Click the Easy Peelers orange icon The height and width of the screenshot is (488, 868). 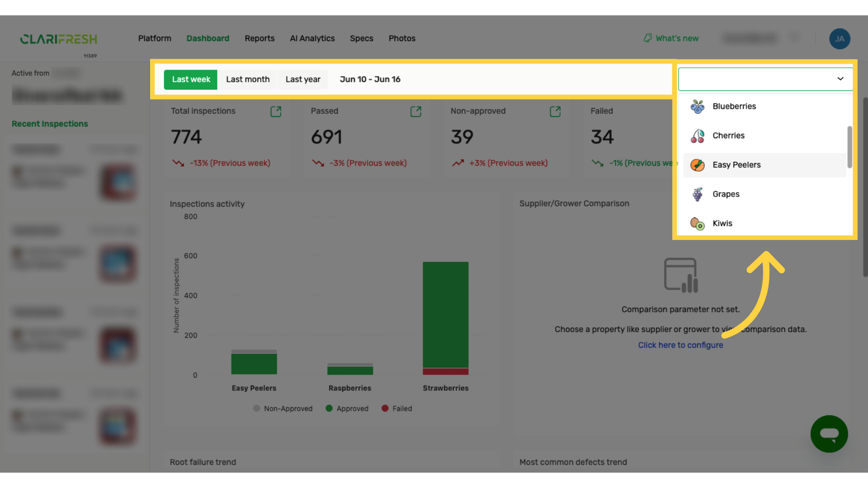[697, 165]
